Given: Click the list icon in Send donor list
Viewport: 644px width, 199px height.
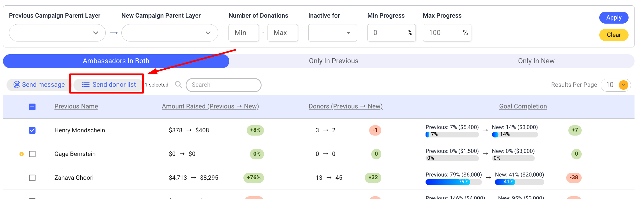Looking at the screenshot, I should point(85,85).
